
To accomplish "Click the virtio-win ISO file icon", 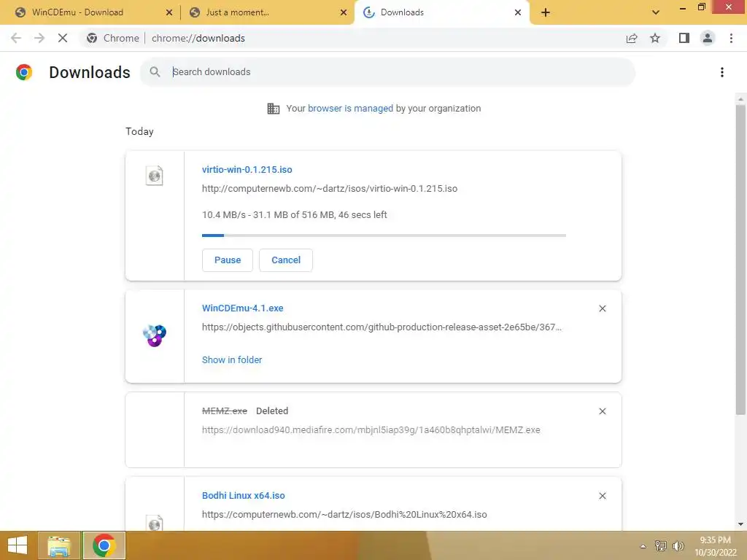I will pyautogui.click(x=155, y=176).
